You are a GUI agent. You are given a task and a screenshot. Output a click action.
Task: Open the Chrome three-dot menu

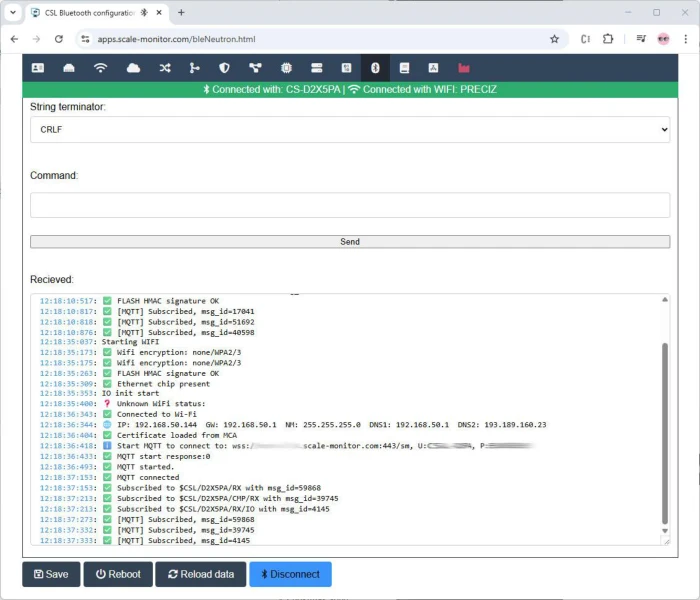(685, 39)
